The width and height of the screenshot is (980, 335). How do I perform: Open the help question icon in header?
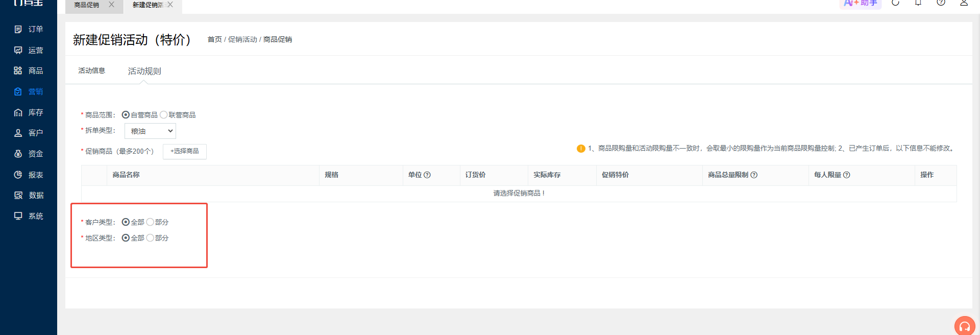pyautogui.click(x=941, y=3)
